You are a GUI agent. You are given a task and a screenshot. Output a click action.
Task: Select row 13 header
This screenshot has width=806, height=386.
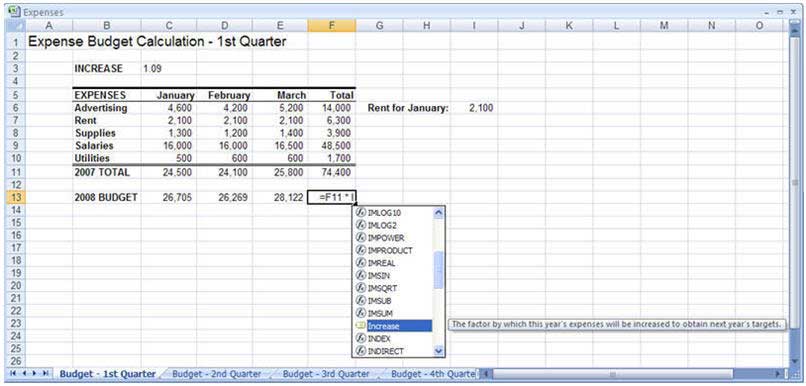pyautogui.click(x=15, y=197)
